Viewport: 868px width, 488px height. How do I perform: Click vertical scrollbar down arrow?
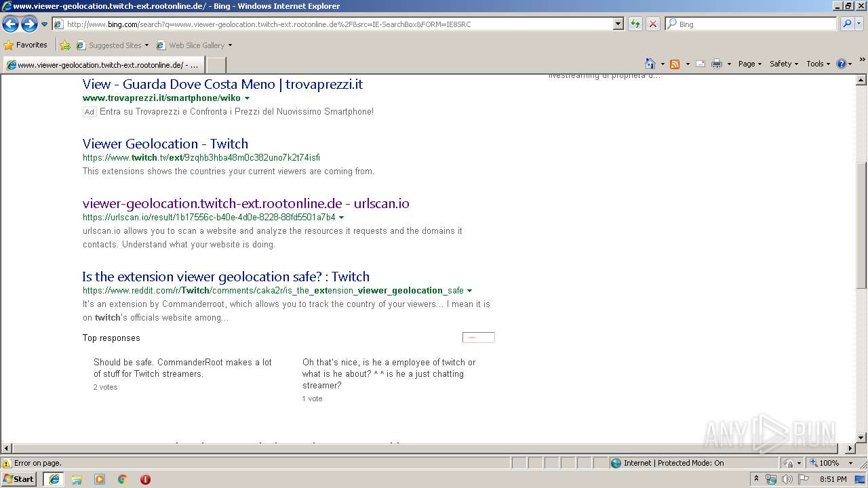click(861, 437)
